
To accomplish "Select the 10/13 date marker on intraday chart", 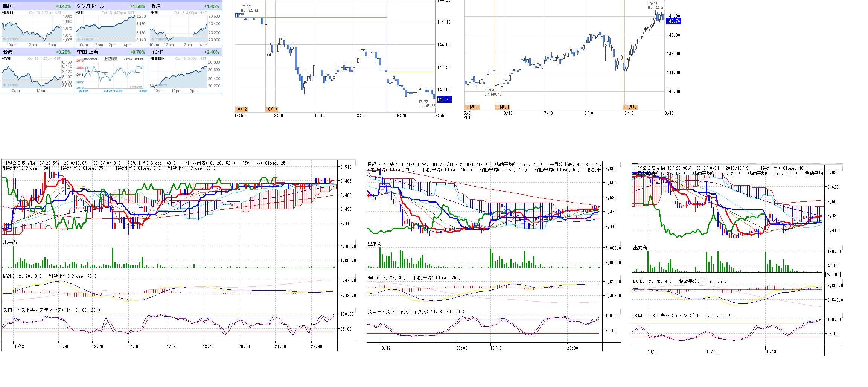I will (271, 109).
